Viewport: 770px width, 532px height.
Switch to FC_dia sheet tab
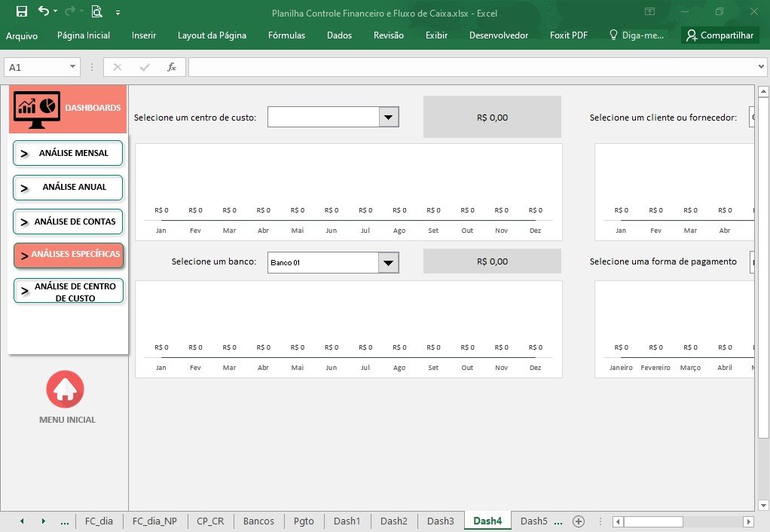[x=99, y=521]
